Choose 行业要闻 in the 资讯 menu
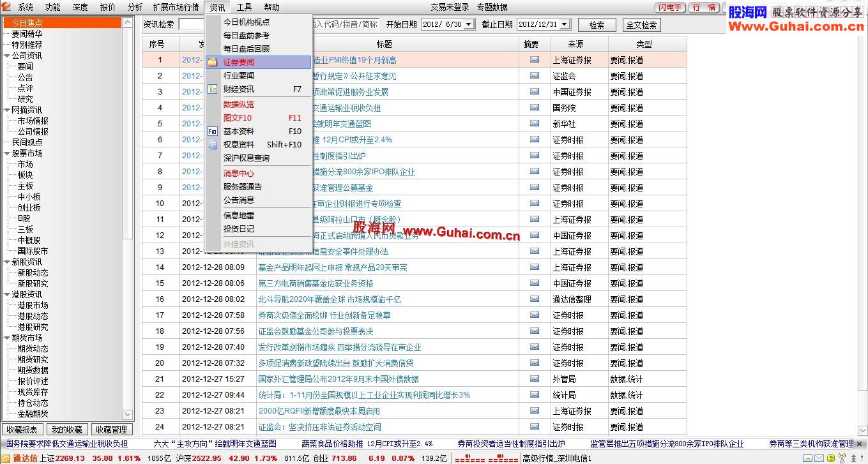Viewport: 868px width, 464px height. (x=238, y=76)
